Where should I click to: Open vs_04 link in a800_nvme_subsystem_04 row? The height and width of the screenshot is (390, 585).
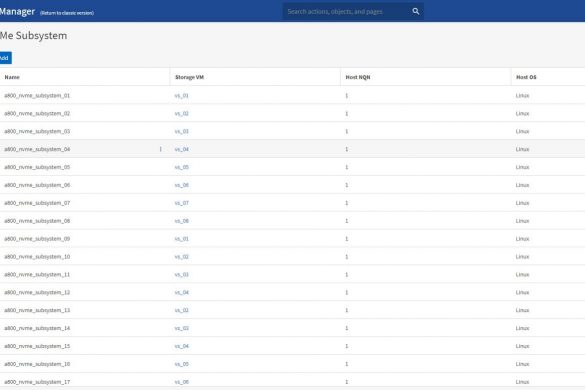(x=182, y=149)
